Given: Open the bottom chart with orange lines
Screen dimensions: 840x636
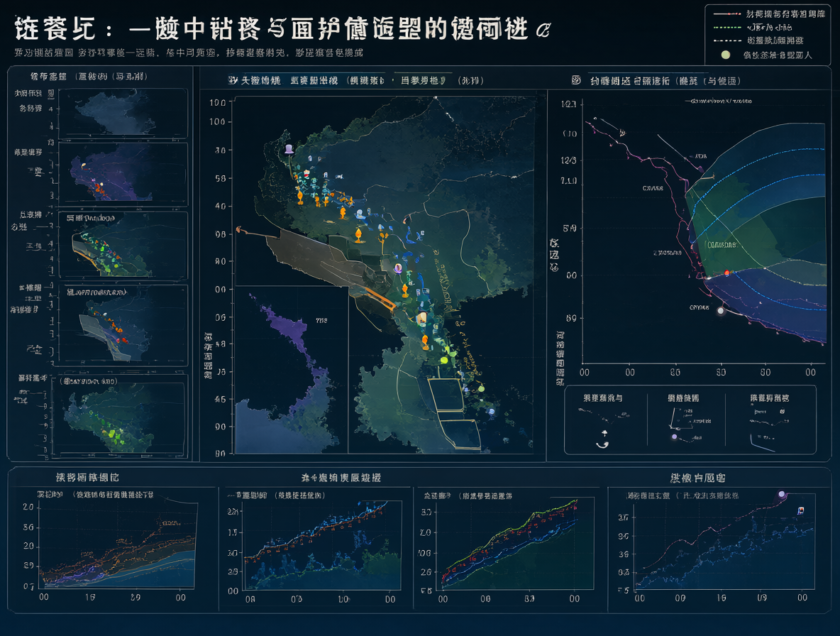Looking at the screenshot, I should coord(117,545).
